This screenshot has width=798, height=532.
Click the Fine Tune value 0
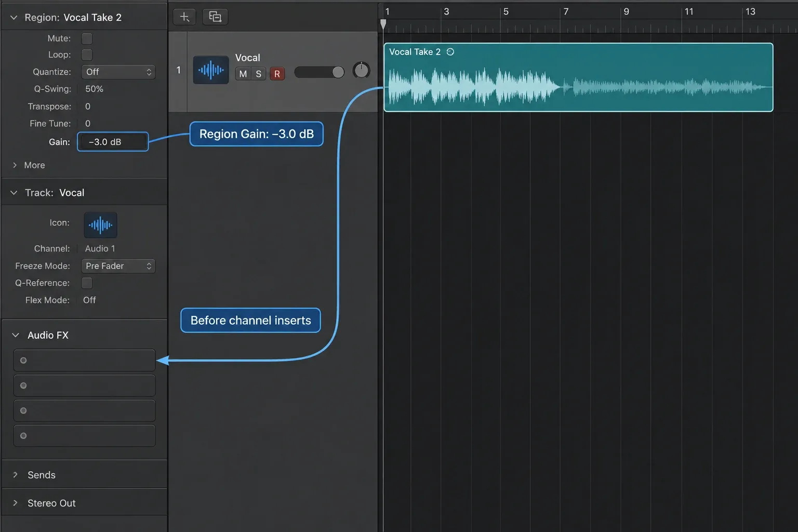(x=88, y=124)
